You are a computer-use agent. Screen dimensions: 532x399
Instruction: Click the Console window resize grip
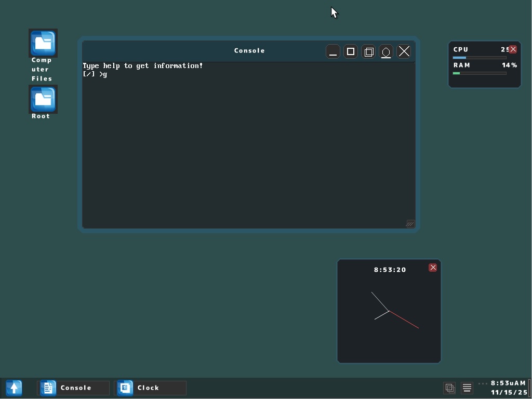pos(410,223)
